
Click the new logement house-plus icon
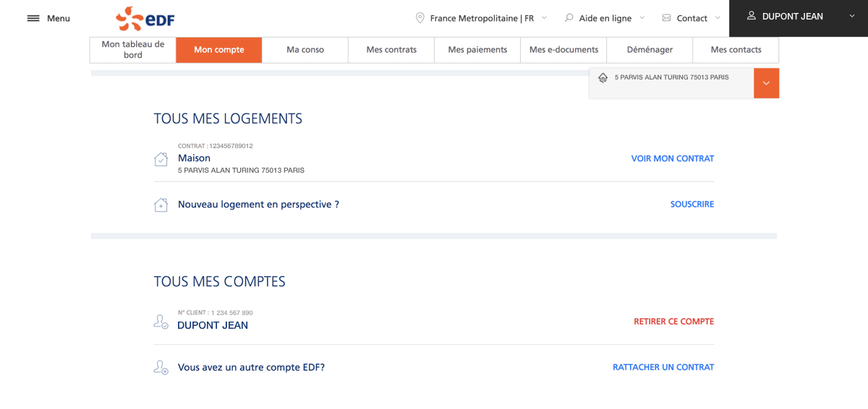(x=161, y=205)
